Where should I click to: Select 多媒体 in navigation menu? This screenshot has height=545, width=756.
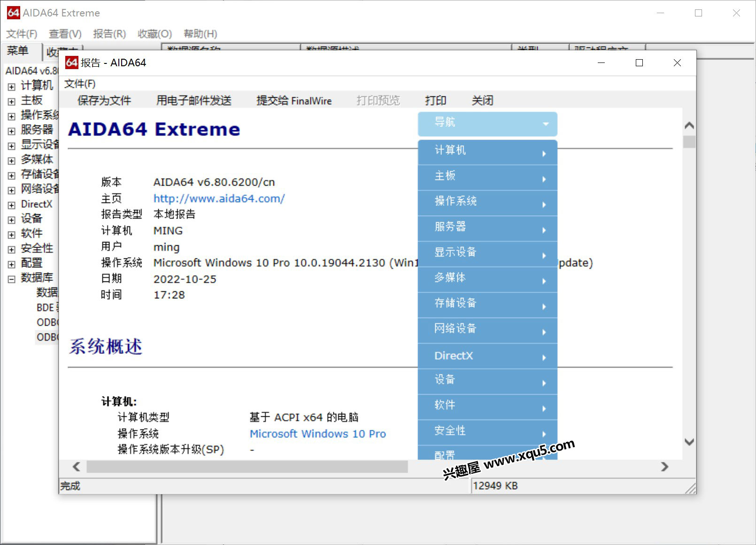[487, 279]
